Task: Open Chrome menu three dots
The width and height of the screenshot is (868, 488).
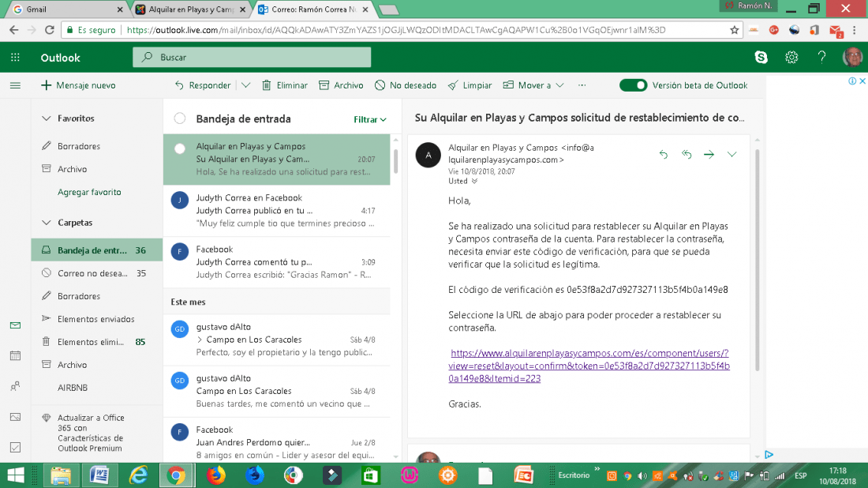Action: (855, 30)
